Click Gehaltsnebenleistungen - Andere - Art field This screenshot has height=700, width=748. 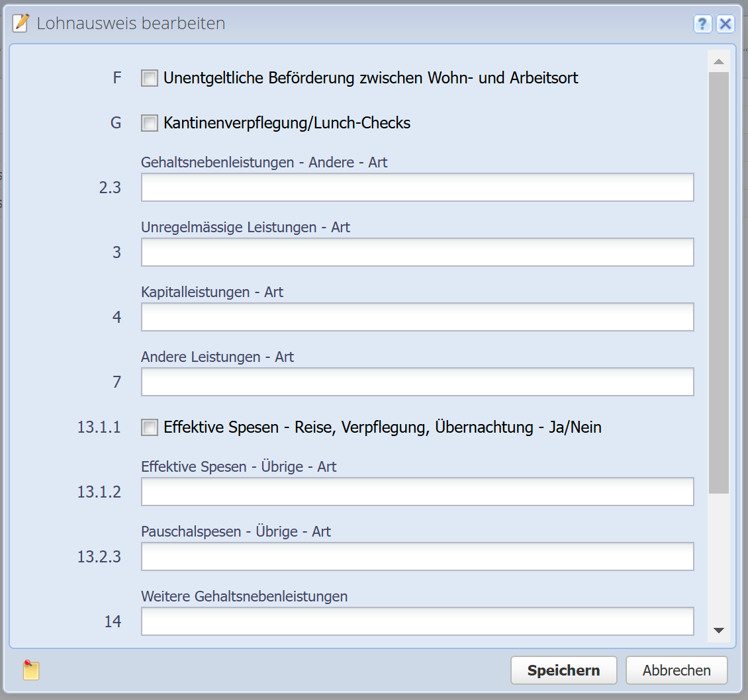click(417, 188)
